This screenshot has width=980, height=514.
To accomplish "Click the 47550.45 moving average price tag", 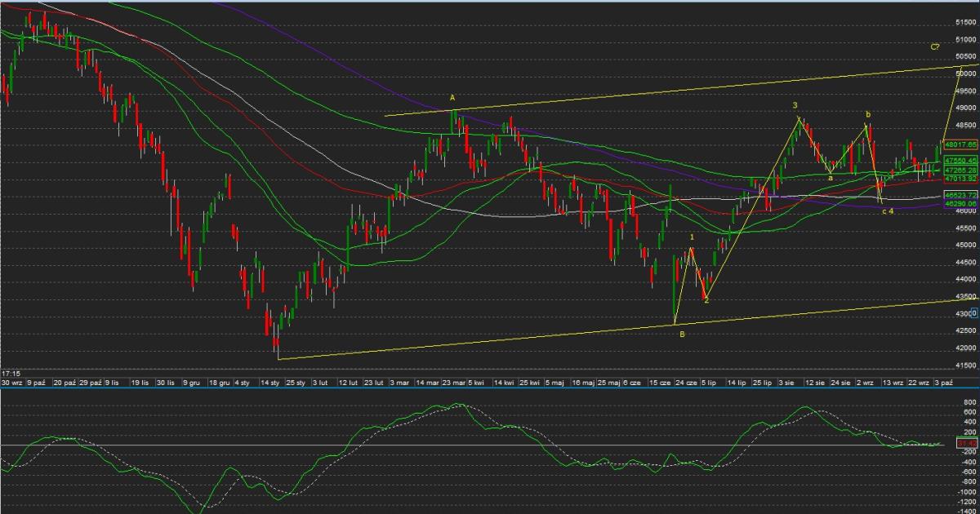I will [960, 161].
